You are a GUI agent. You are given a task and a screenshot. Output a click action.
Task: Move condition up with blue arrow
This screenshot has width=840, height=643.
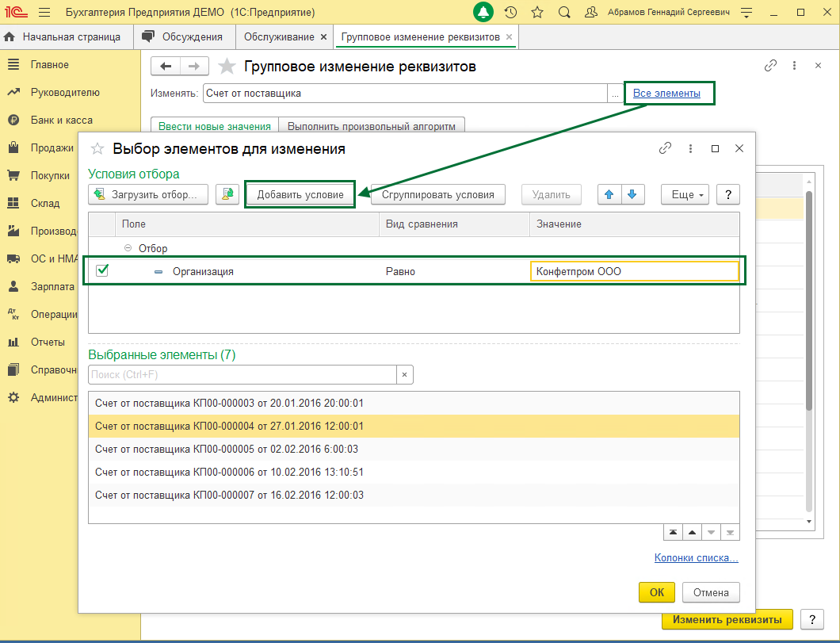click(x=609, y=194)
